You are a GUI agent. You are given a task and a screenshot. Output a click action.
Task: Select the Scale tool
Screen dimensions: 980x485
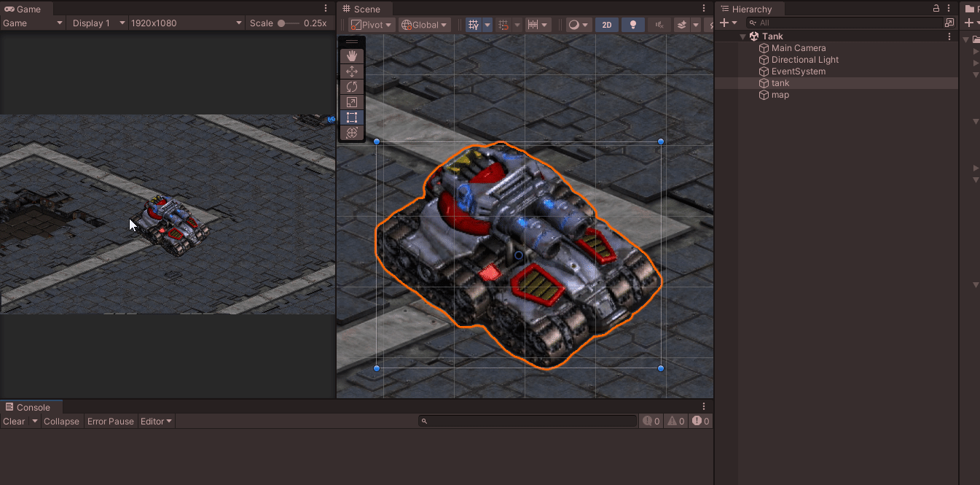click(352, 102)
